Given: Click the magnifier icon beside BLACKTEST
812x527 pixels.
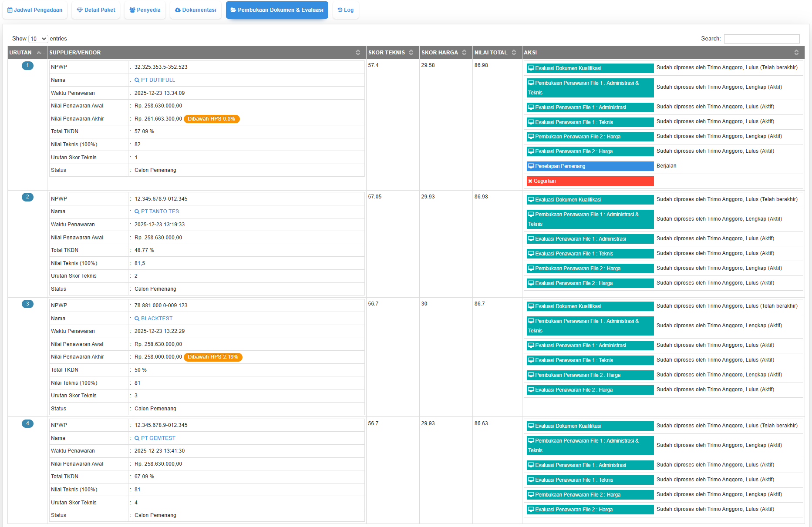Looking at the screenshot, I should [137, 319].
